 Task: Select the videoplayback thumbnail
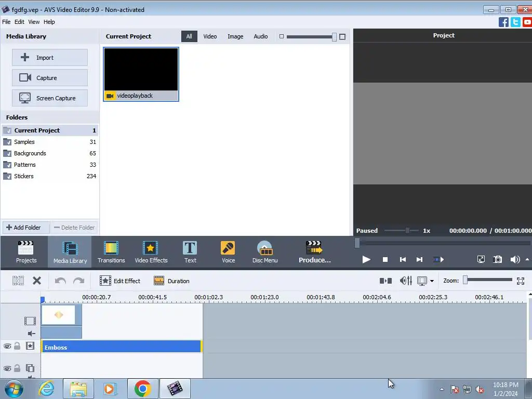[141, 74]
